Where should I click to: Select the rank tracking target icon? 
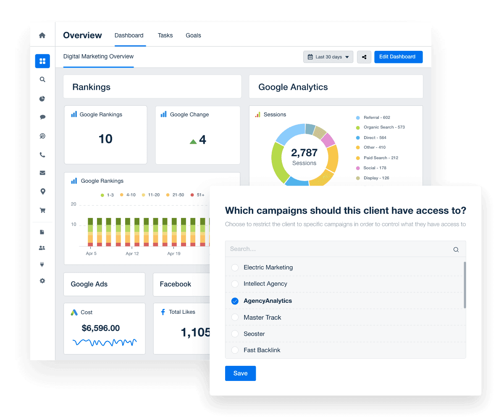pyautogui.click(x=42, y=136)
